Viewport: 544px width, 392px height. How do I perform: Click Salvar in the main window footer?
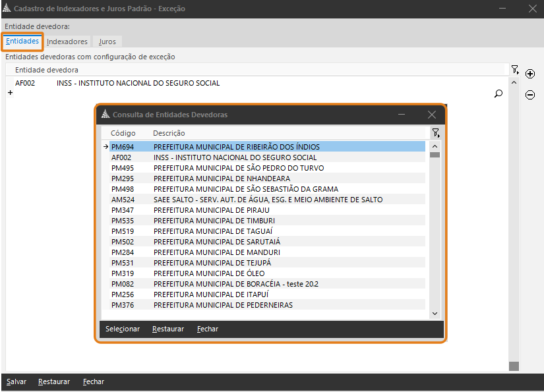coord(16,381)
